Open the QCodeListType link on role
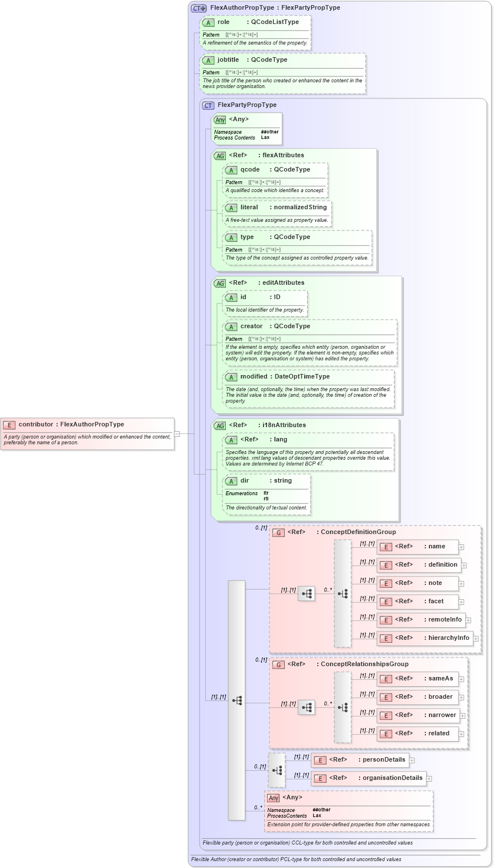 point(275,22)
